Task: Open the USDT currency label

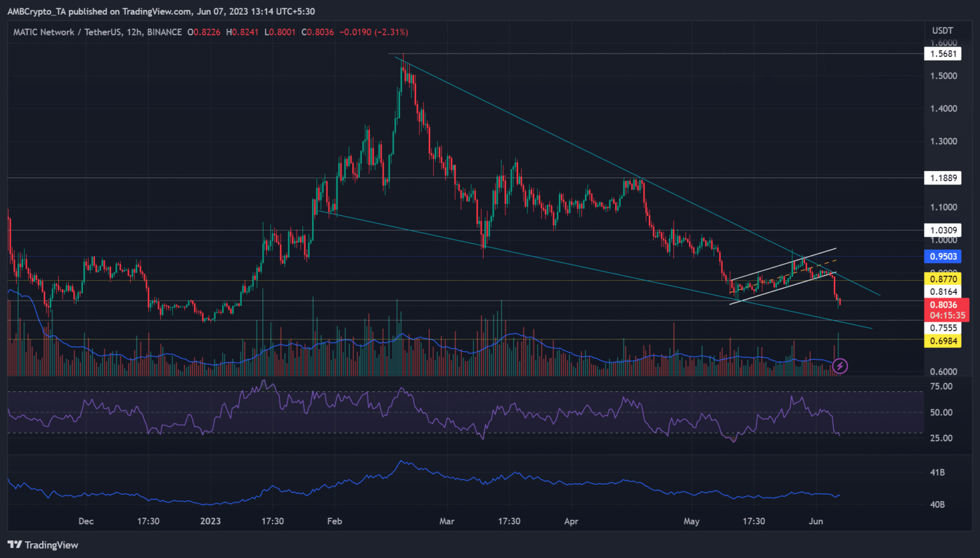Action: click(x=942, y=31)
